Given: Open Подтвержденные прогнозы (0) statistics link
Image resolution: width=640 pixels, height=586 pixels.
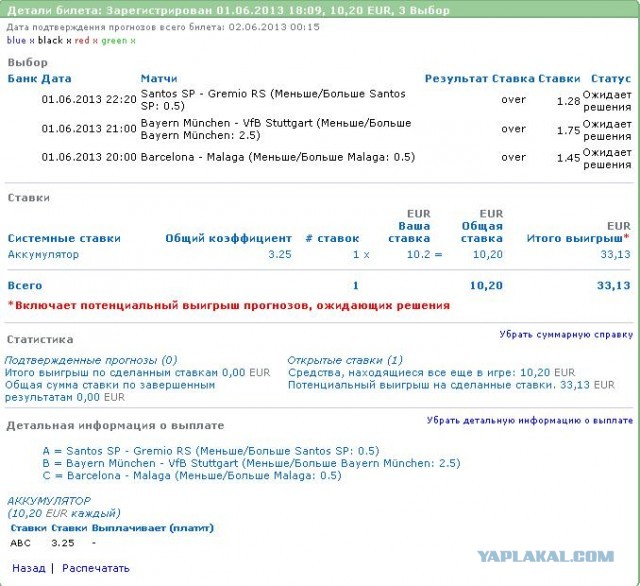Looking at the screenshot, I should [91, 360].
